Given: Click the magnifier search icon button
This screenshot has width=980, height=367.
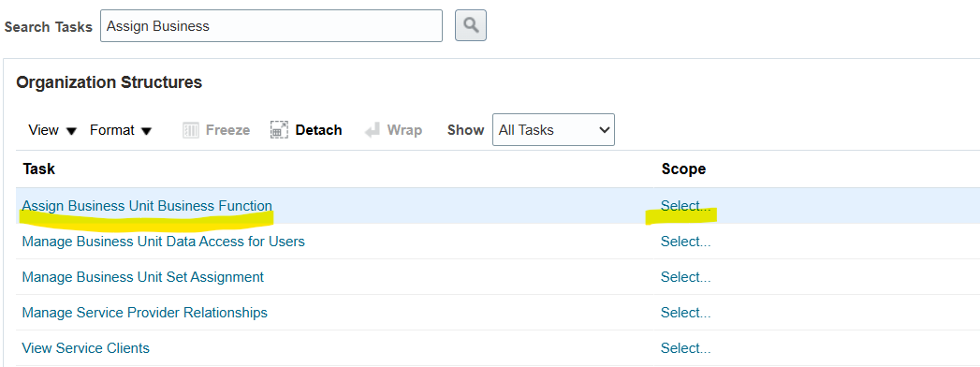Looking at the screenshot, I should pyautogui.click(x=471, y=25).
